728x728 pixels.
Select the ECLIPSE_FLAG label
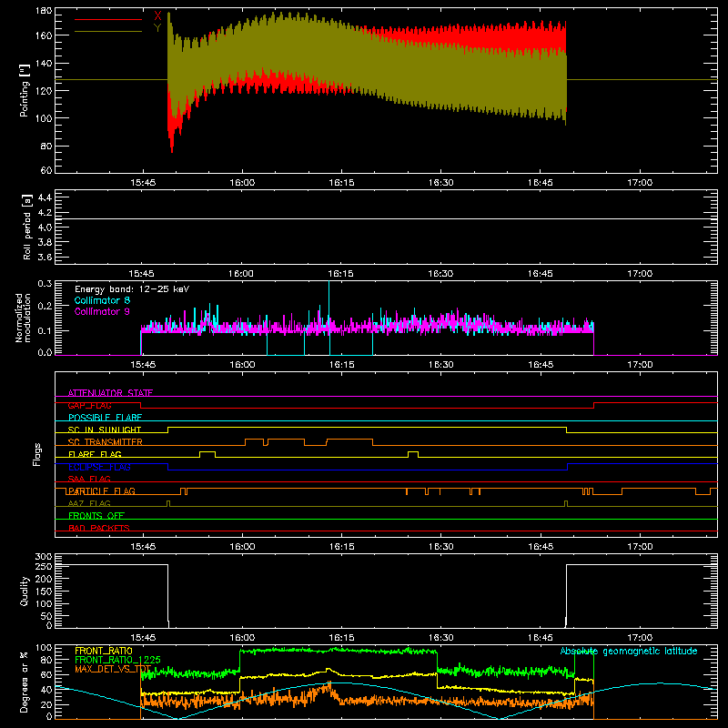point(99,467)
